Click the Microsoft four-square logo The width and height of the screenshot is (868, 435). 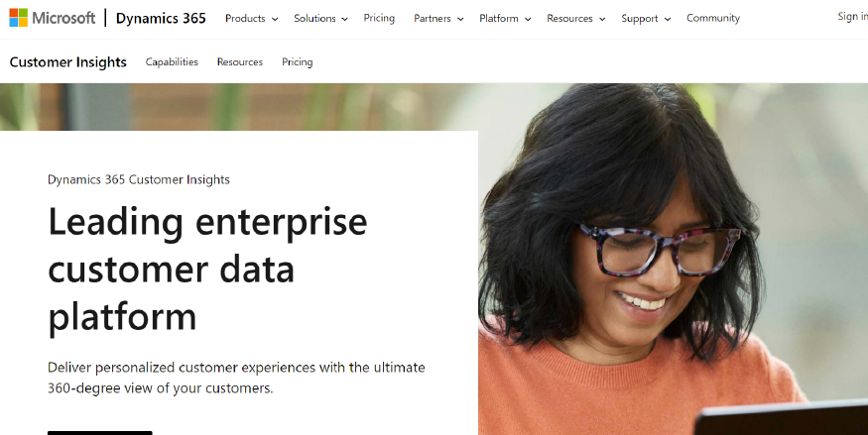pos(18,18)
